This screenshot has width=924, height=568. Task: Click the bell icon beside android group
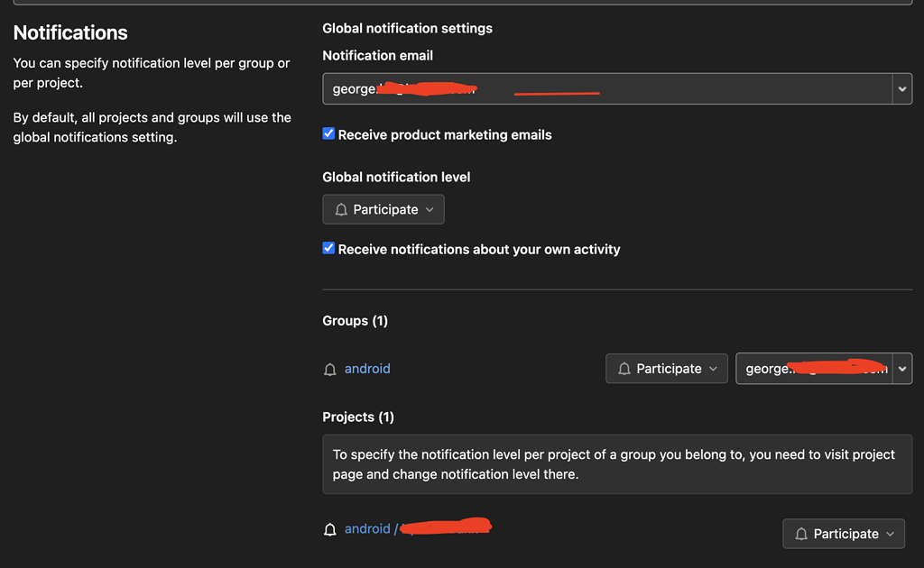coord(330,369)
